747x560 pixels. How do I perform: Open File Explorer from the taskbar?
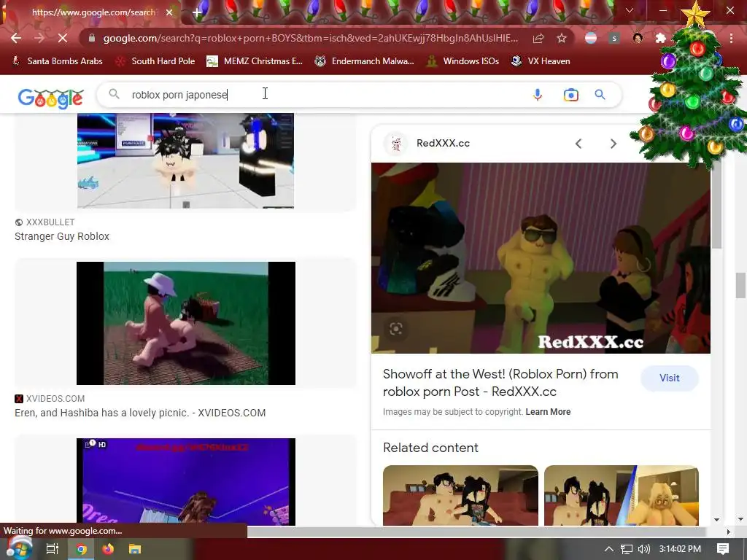135,549
